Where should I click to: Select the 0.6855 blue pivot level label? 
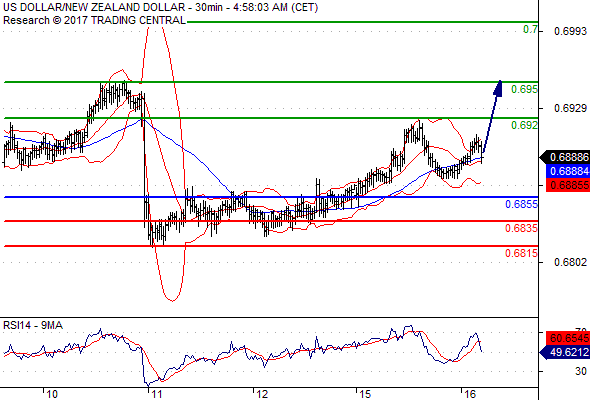(521, 204)
